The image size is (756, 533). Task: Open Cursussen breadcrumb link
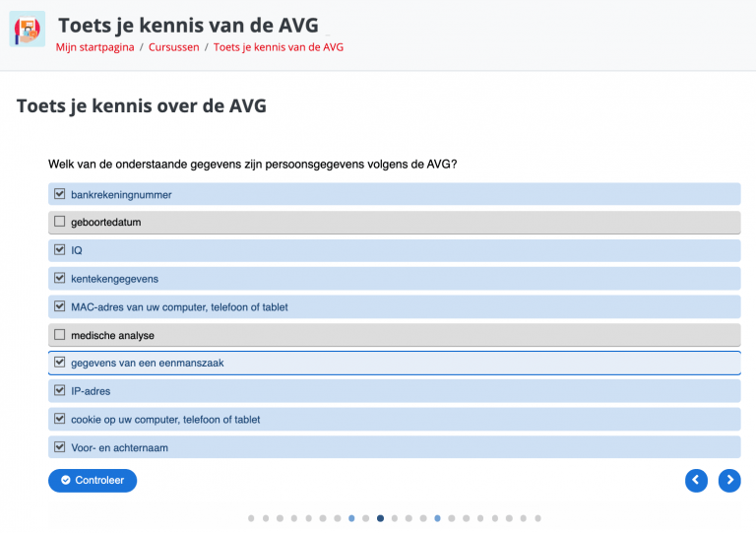173,47
